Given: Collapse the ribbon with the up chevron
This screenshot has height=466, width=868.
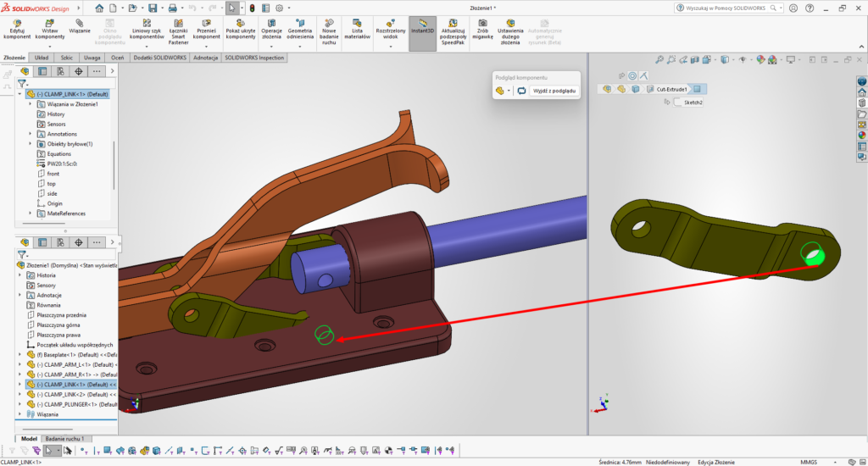Looking at the screenshot, I should coord(861,47).
